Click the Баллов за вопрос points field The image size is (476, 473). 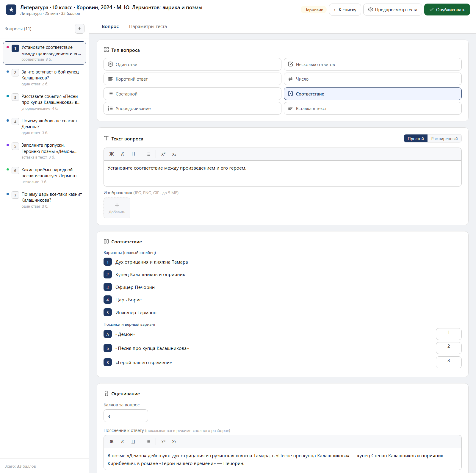(x=126, y=416)
